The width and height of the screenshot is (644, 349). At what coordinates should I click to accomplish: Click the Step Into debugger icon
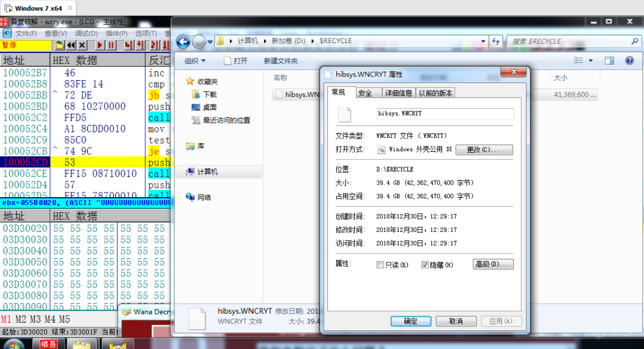(x=128, y=45)
